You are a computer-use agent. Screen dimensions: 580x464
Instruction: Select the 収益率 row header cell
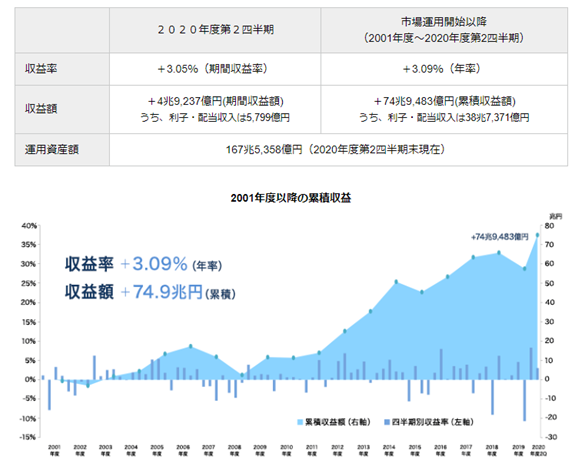(x=62, y=69)
